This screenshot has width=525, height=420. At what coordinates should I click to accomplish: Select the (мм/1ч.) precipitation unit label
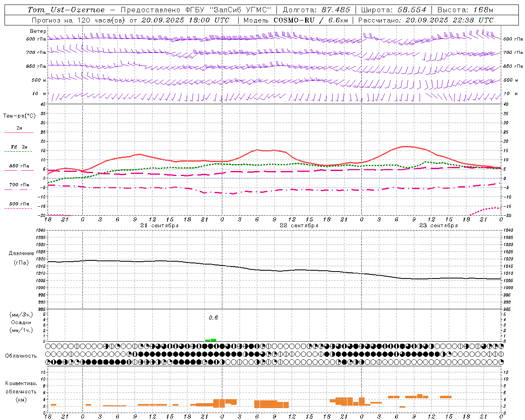click(x=21, y=330)
